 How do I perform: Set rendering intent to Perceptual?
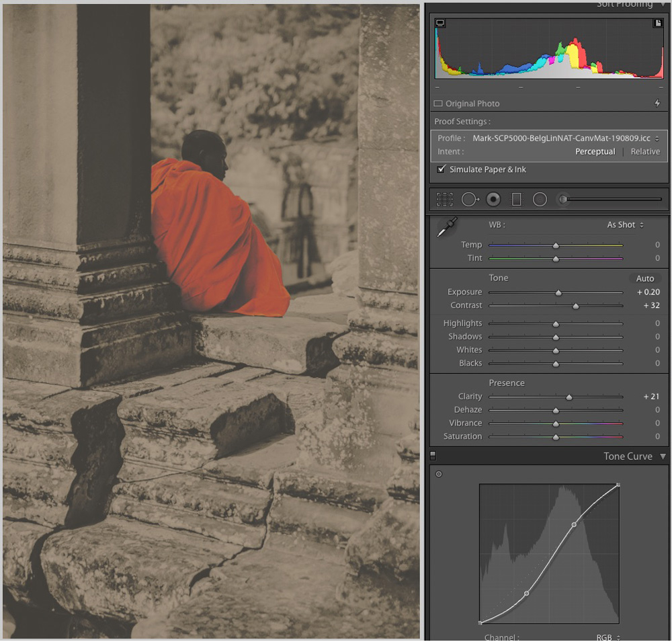(x=595, y=151)
